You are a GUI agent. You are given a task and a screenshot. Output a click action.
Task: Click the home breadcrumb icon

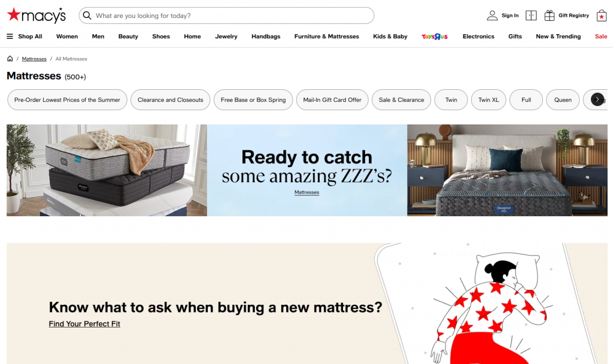pyautogui.click(x=10, y=59)
